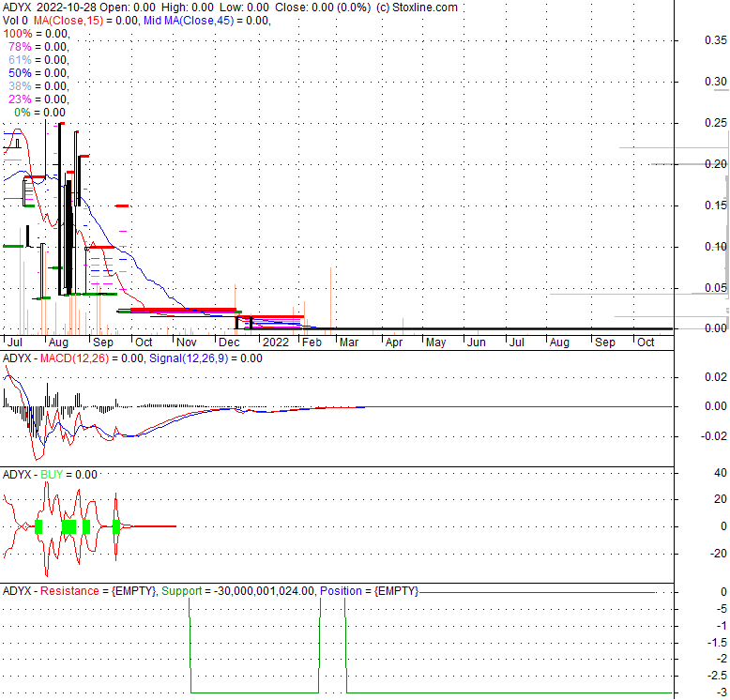730x700 pixels.
Task: Click the 0.02 MACD axis label
Action: [x=716, y=377]
